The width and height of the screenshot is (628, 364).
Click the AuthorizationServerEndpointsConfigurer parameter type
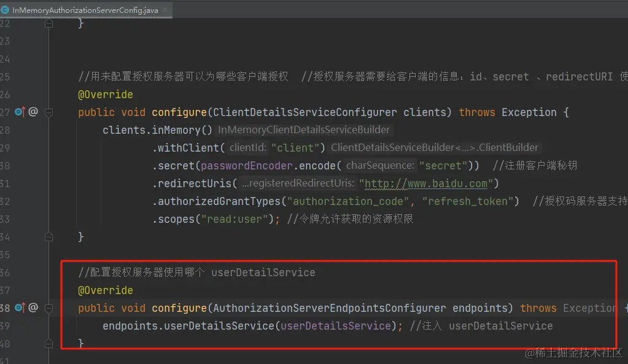pyautogui.click(x=329, y=308)
